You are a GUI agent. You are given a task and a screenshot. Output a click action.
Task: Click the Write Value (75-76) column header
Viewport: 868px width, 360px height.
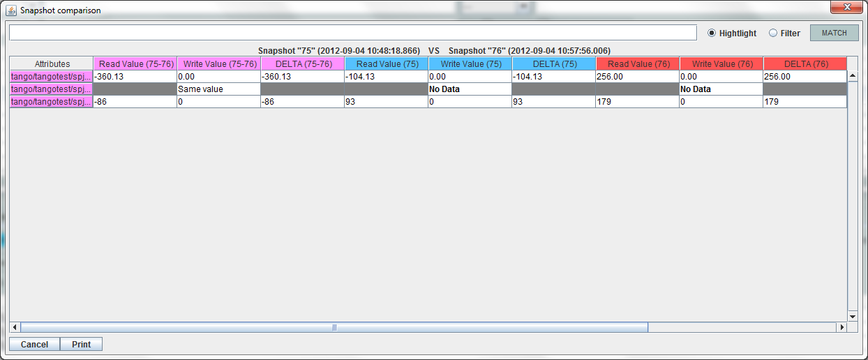point(219,63)
